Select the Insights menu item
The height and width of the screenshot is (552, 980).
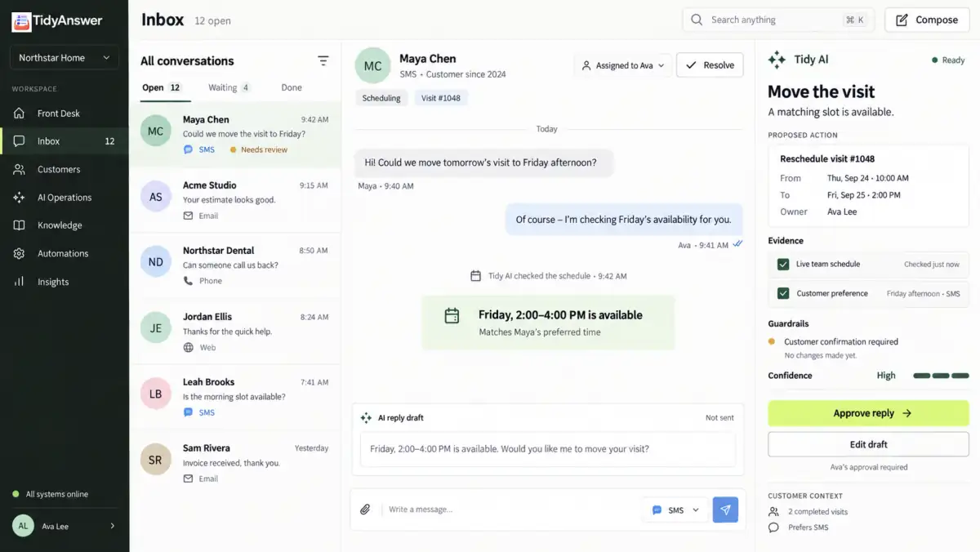coord(65,282)
